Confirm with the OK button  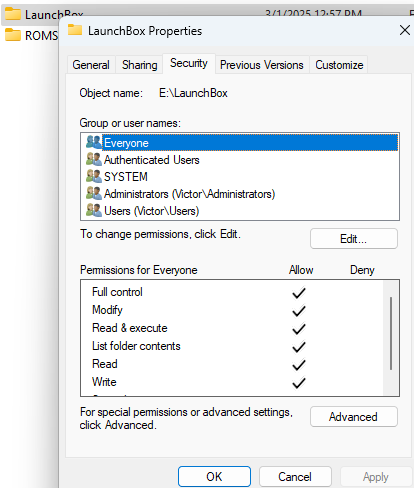214,477
